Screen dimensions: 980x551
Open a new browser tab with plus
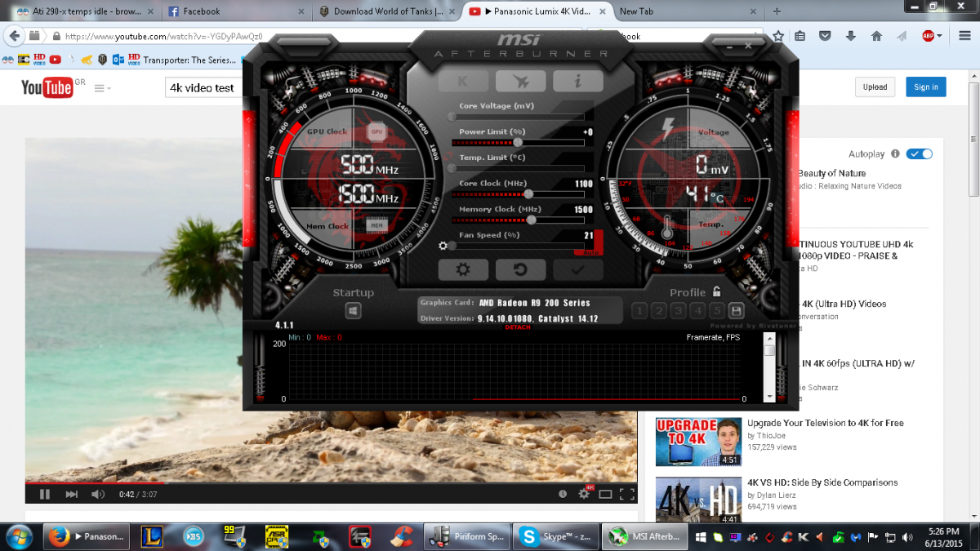[777, 11]
